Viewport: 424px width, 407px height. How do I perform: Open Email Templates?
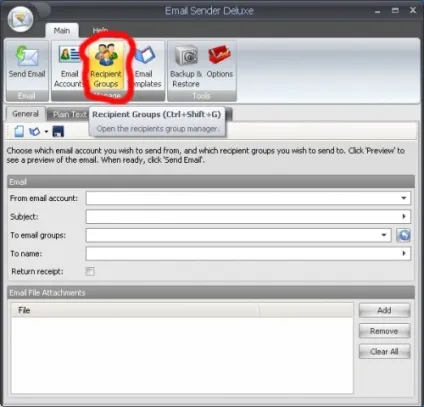click(145, 65)
